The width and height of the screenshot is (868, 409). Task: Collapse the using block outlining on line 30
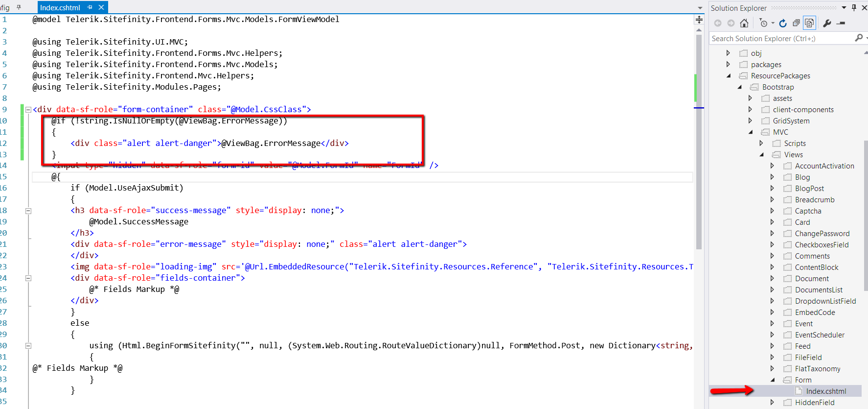[x=28, y=346]
